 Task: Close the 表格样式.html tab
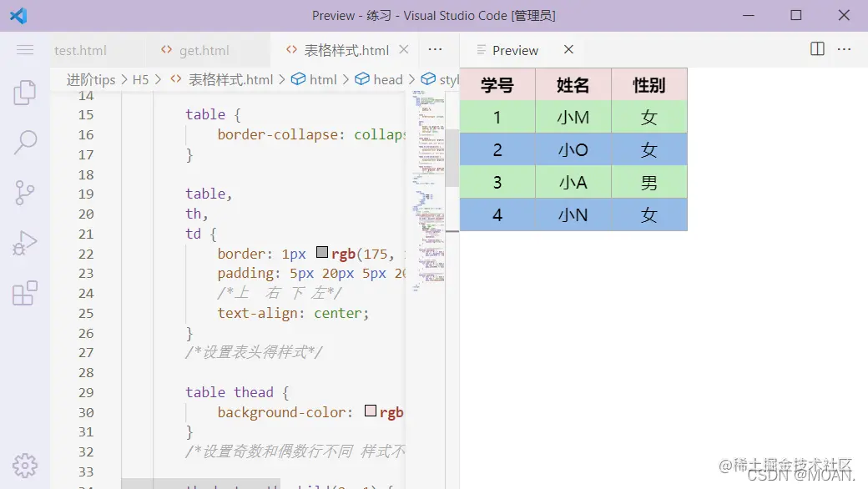pyautogui.click(x=404, y=49)
